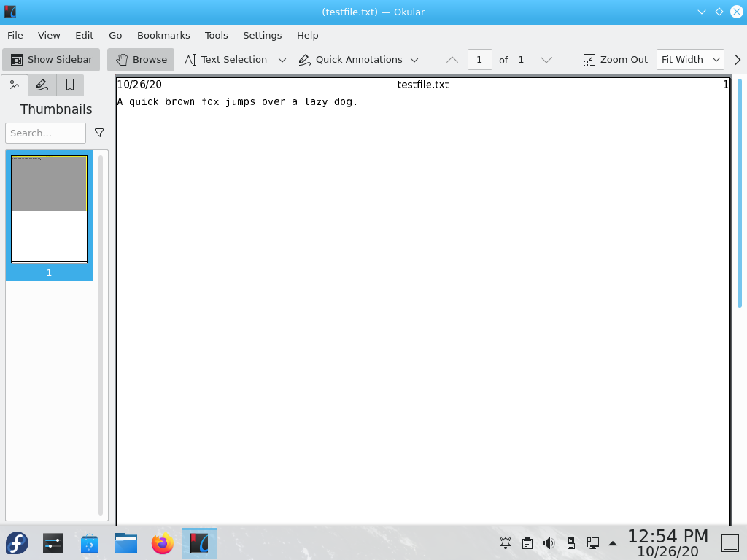
Task: Go to previous page with up chevron
Action: 452,60
